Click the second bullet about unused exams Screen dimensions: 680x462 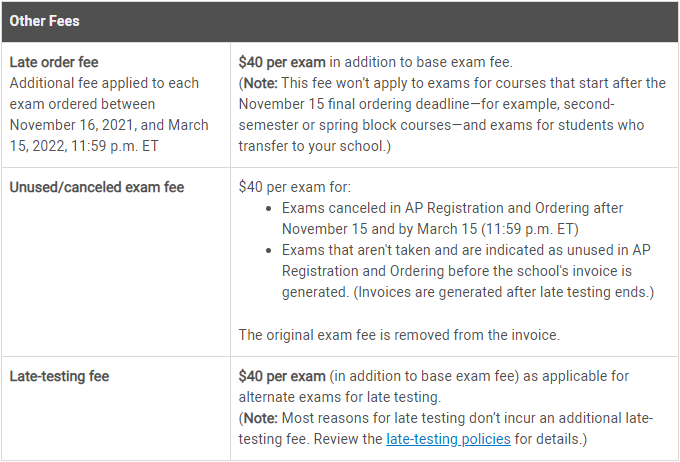(x=468, y=271)
